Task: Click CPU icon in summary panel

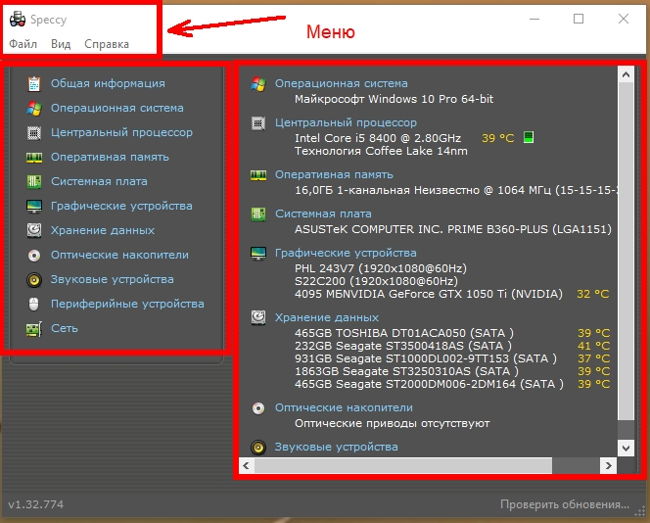Action: coord(258,123)
